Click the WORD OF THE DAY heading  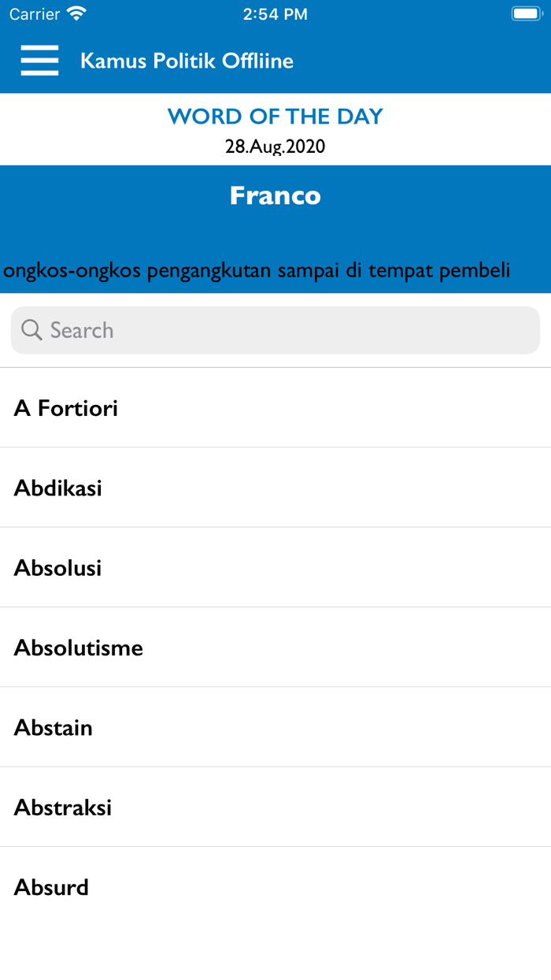click(x=275, y=116)
